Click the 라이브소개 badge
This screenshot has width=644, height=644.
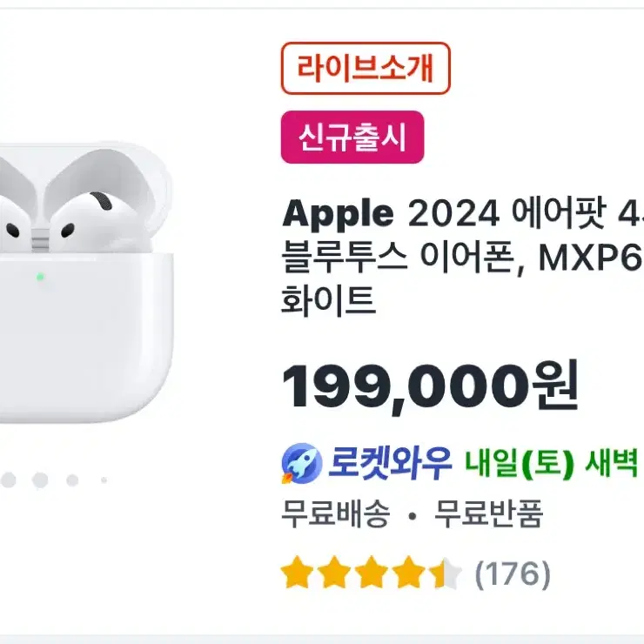[366, 68]
